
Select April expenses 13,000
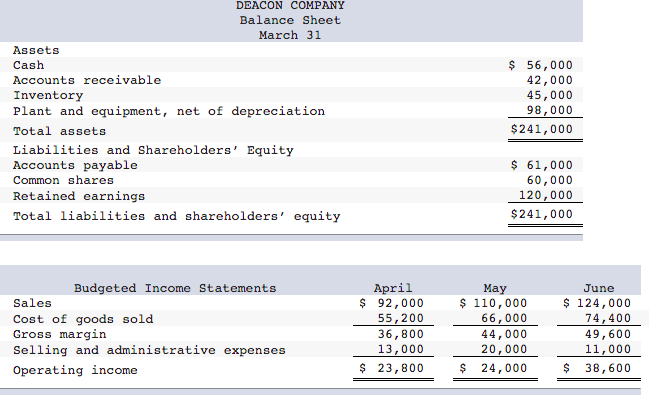pyautogui.click(x=401, y=349)
